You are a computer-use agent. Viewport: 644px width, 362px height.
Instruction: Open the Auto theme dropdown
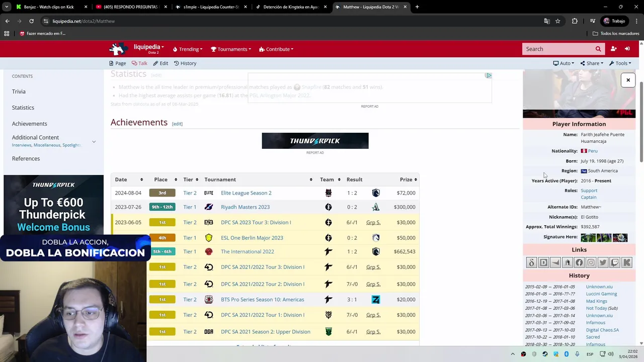(x=563, y=63)
